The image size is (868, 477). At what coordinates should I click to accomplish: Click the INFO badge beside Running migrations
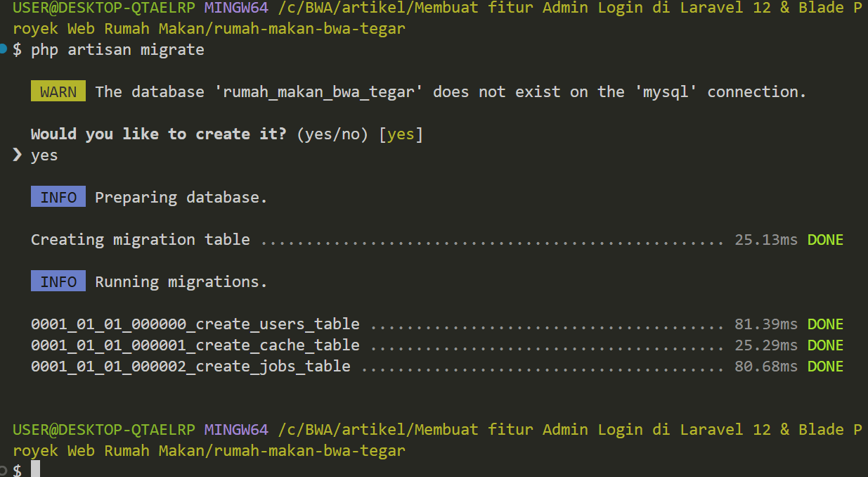[58, 281]
